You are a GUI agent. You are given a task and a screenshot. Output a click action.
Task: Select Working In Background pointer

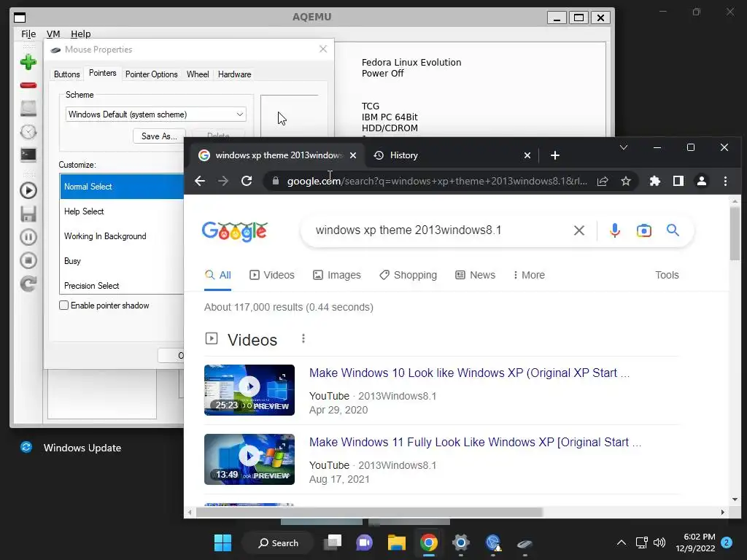[122, 236]
